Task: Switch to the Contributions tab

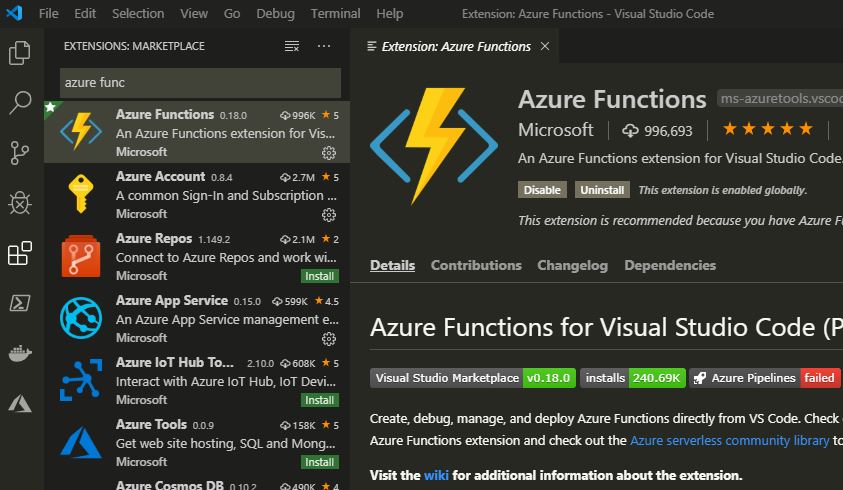Action: point(476,265)
